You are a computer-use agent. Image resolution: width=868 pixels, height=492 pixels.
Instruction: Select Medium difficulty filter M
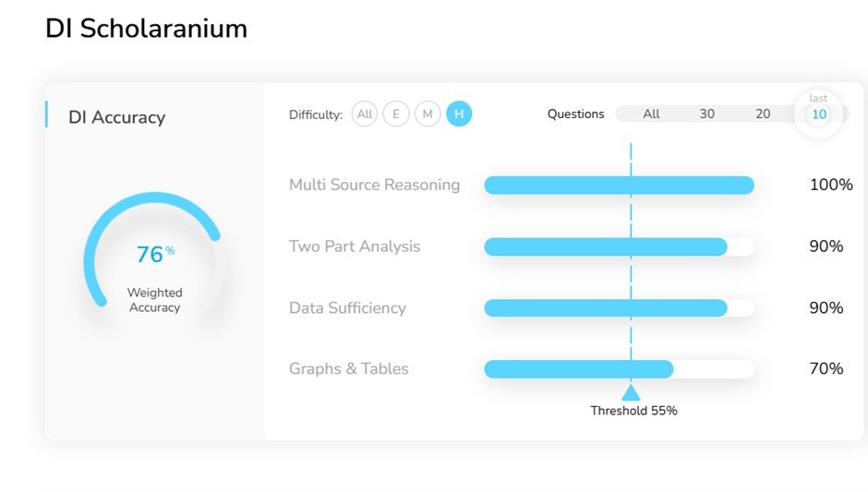pyautogui.click(x=428, y=114)
